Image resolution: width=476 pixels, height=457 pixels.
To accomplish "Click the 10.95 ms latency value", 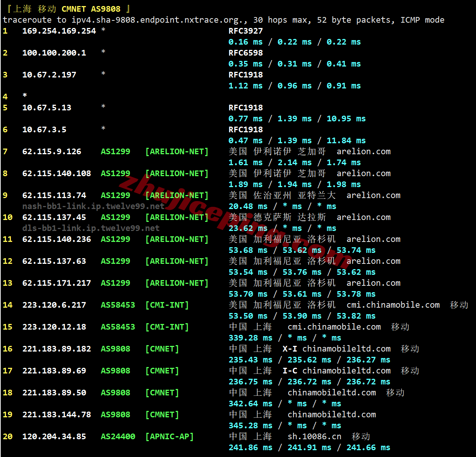I will click(x=346, y=119).
